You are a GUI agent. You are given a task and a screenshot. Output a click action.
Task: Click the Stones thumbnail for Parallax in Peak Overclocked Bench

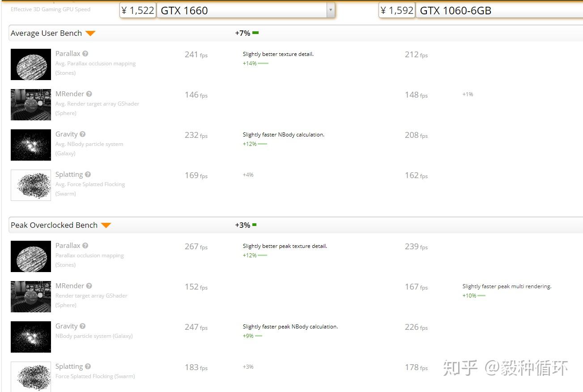point(31,256)
